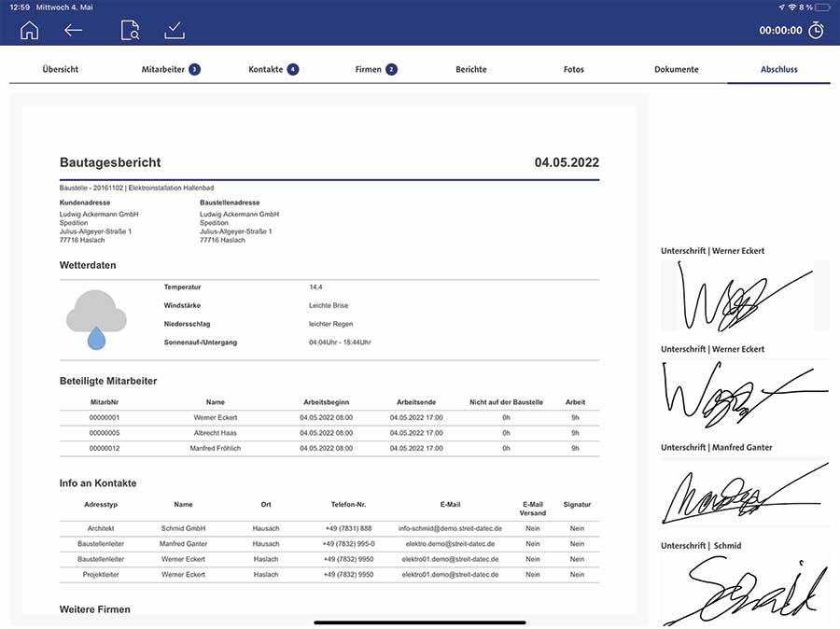This screenshot has width=840, height=629.
Task: Select the Abschluss tab
Action: click(779, 69)
